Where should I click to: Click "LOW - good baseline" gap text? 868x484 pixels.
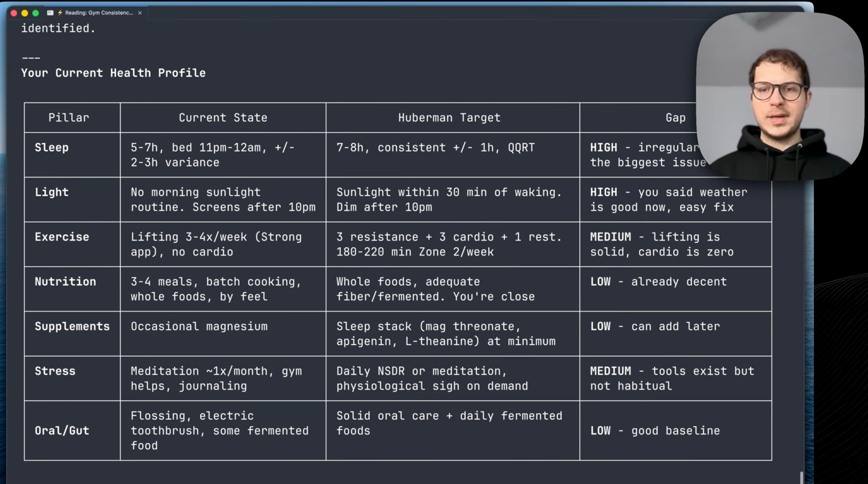pos(655,430)
